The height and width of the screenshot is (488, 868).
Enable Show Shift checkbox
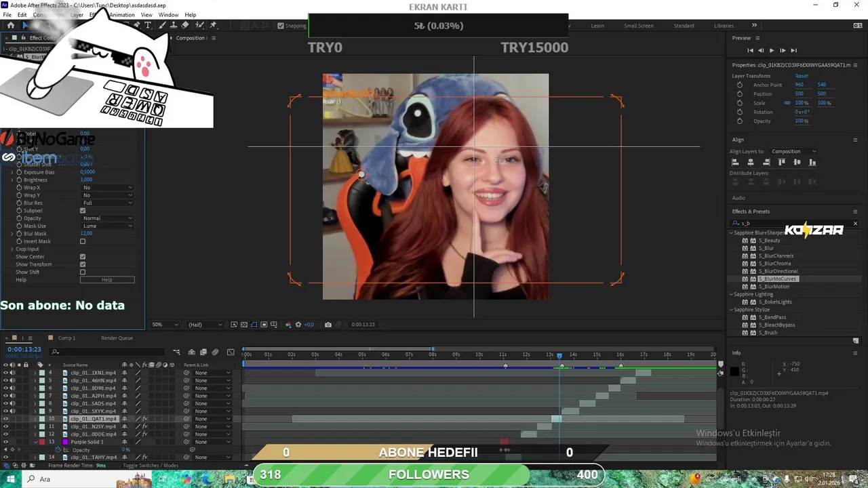tap(83, 272)
